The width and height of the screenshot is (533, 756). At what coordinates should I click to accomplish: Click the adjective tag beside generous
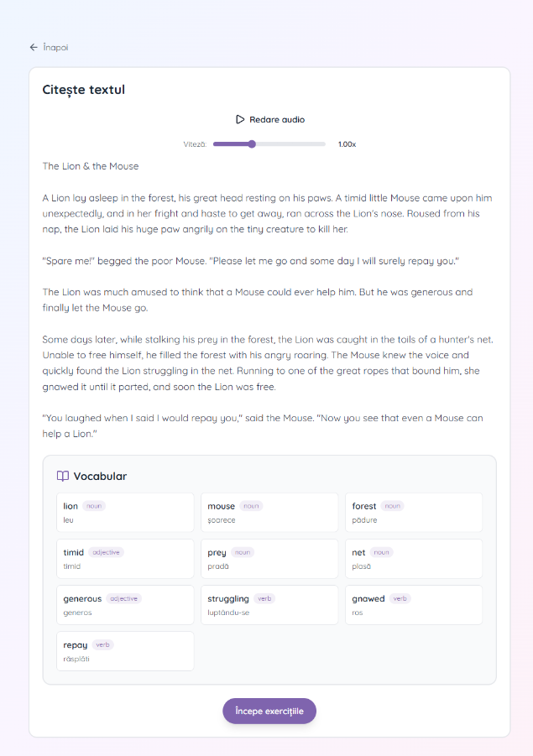123,599
